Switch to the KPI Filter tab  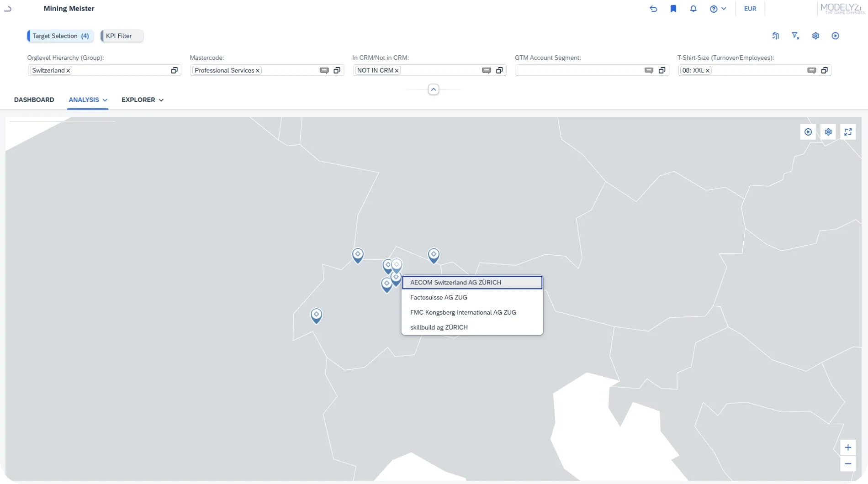tap(122, 36)
